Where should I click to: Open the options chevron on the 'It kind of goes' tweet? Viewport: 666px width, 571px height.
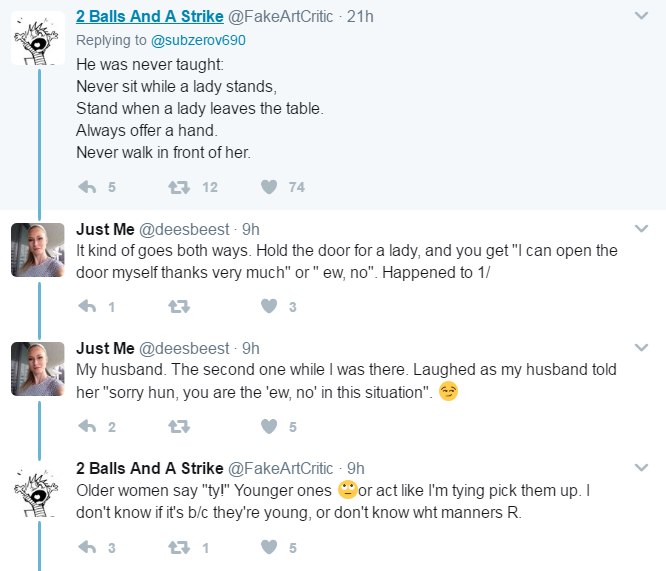point(641,229)
